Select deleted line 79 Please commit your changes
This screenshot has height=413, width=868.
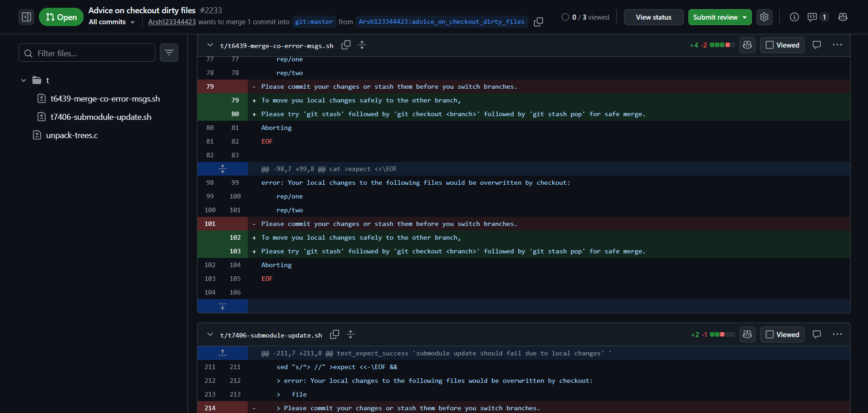[x=524, y=86]
